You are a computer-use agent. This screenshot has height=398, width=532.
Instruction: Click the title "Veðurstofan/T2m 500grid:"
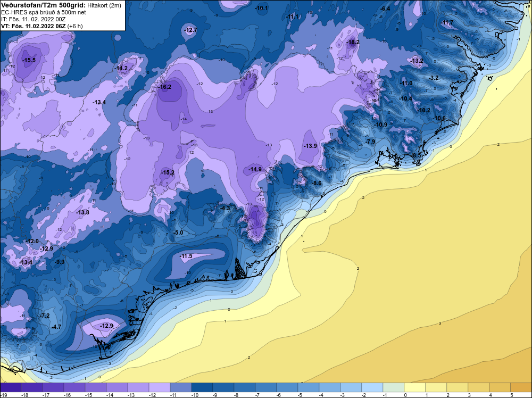click(x=44, y=4)
